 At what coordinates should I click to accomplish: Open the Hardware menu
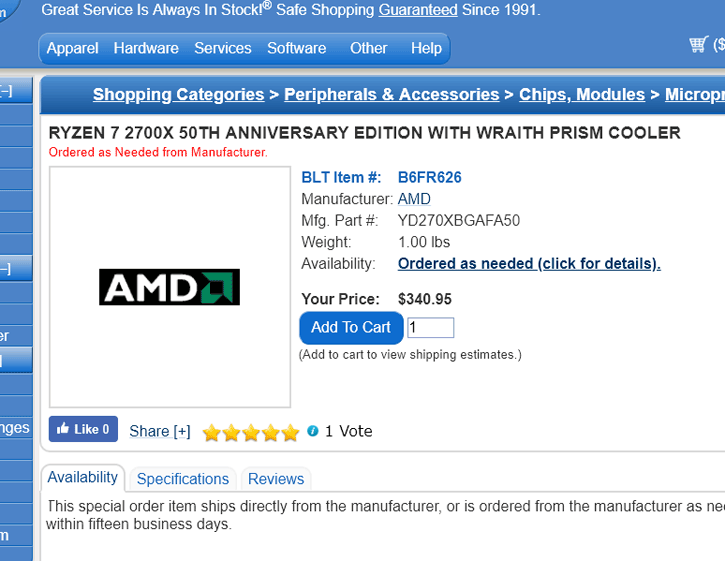146,48
